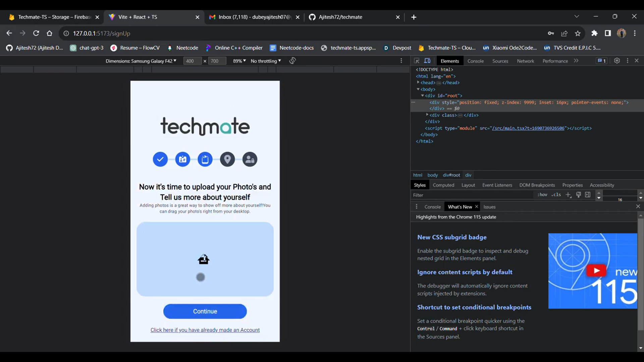Open Dimensions Samsung Galaxy F42 dropdown
The height and width of the screenshot is (362, 644).
141,61
